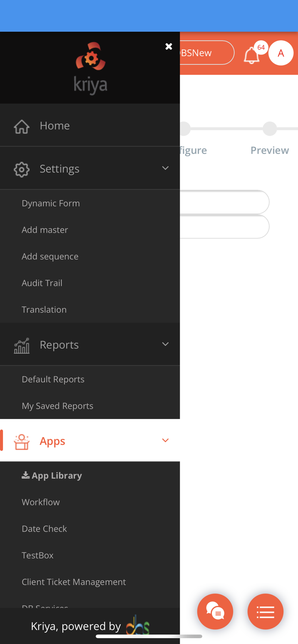Close the side navigation menu

[x=169, y=46]
